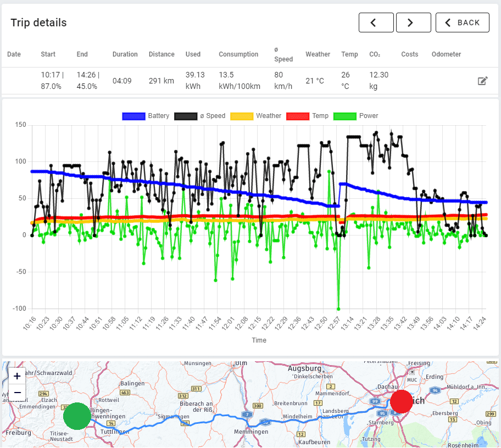Click the distance value 291 km

click(x=162, y=81)
